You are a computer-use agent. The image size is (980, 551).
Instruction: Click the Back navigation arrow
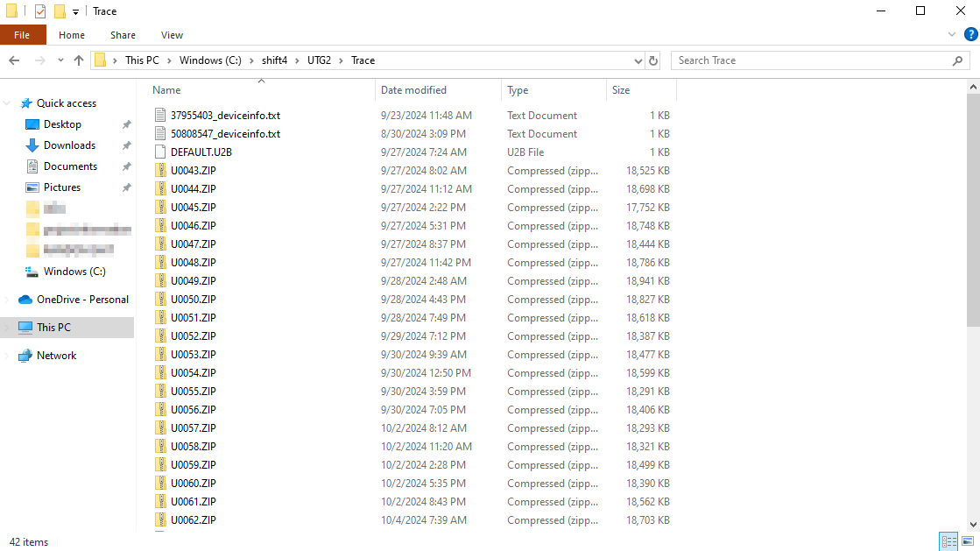(x=14, y=60)
